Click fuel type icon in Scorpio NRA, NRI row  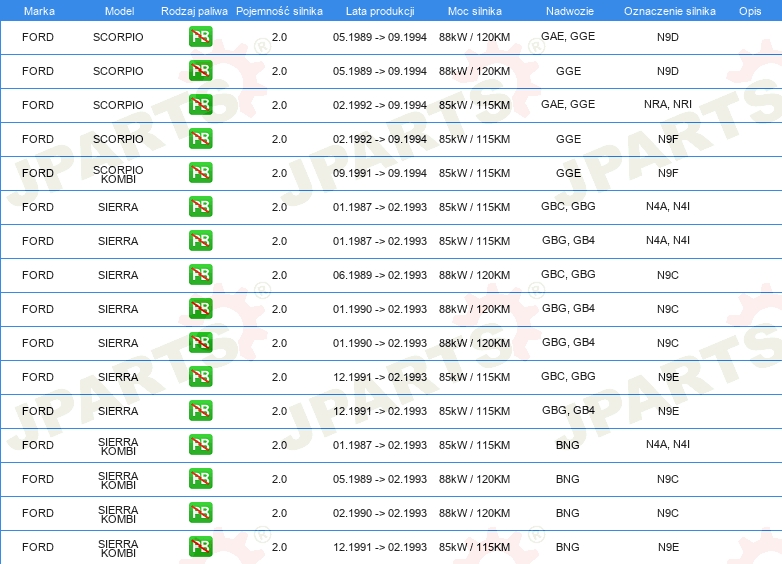(x=200, y=105)
